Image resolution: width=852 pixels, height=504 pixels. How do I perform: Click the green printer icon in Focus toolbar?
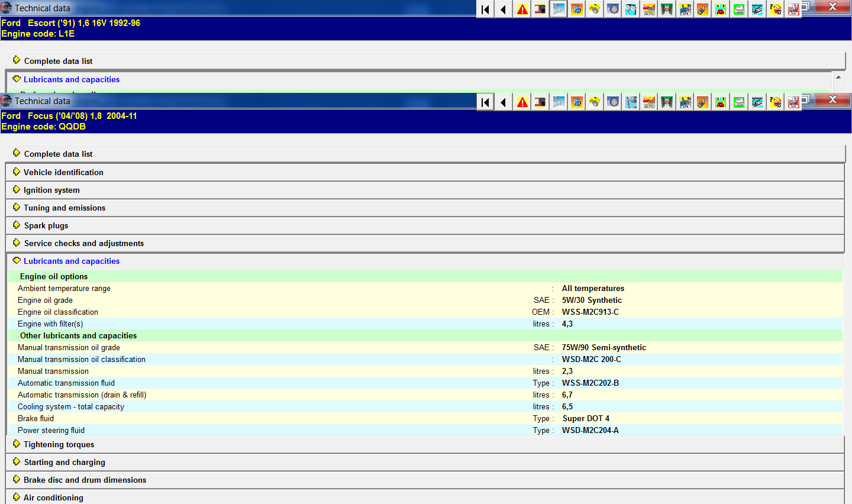(x=738, y=102)
